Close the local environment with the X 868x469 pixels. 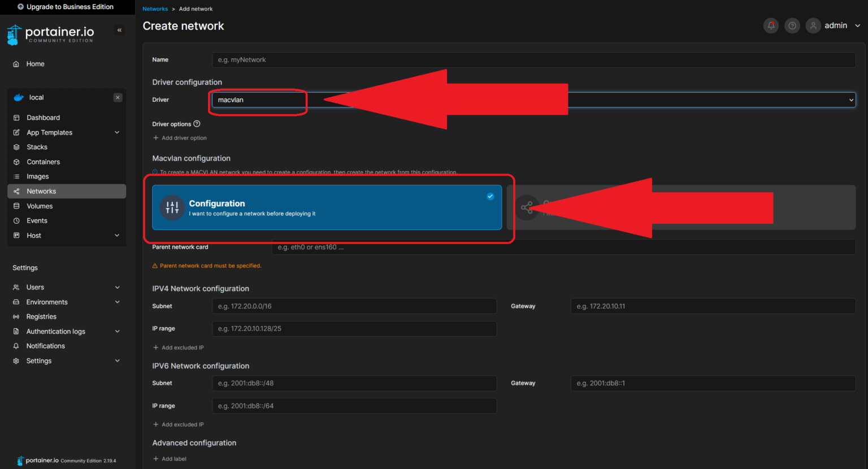118,97
